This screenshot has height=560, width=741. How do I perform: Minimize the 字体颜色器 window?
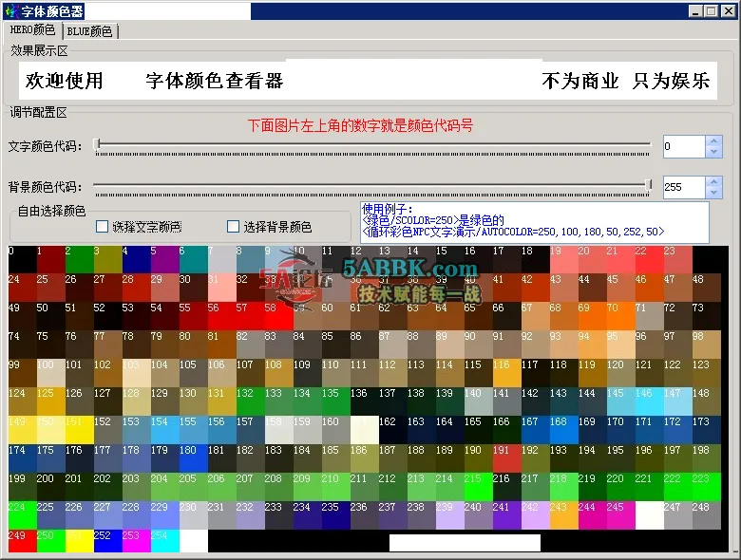pyautogui.click(x=694, y=10)
